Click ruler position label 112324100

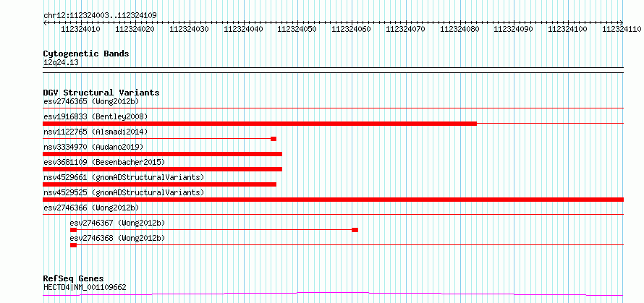coord(568,29)
